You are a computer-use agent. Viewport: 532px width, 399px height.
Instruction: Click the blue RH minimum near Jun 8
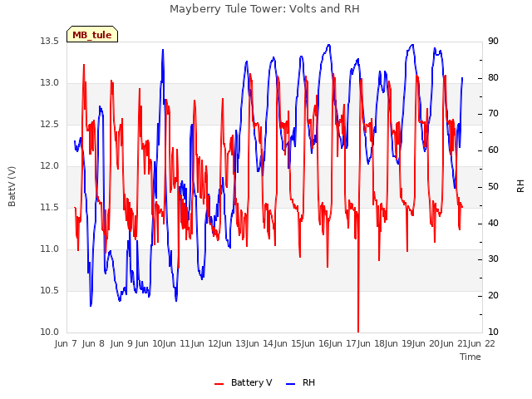tap(91, 305)
